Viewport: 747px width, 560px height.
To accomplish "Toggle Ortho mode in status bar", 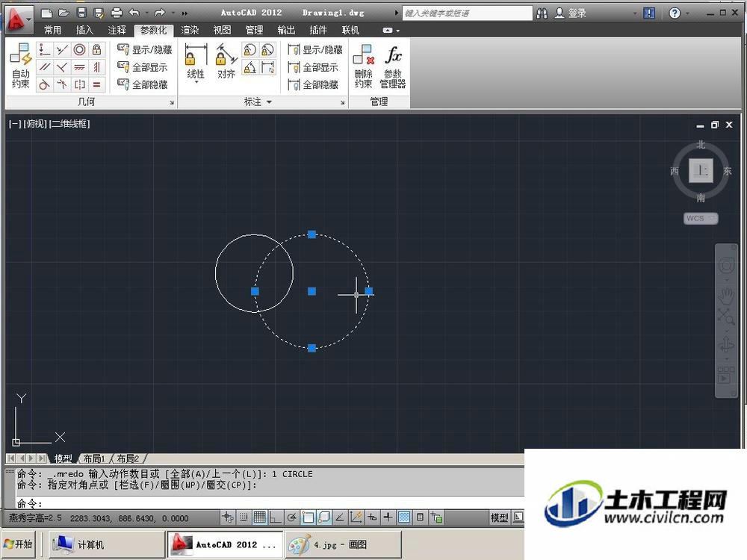I will pos(276,517).
